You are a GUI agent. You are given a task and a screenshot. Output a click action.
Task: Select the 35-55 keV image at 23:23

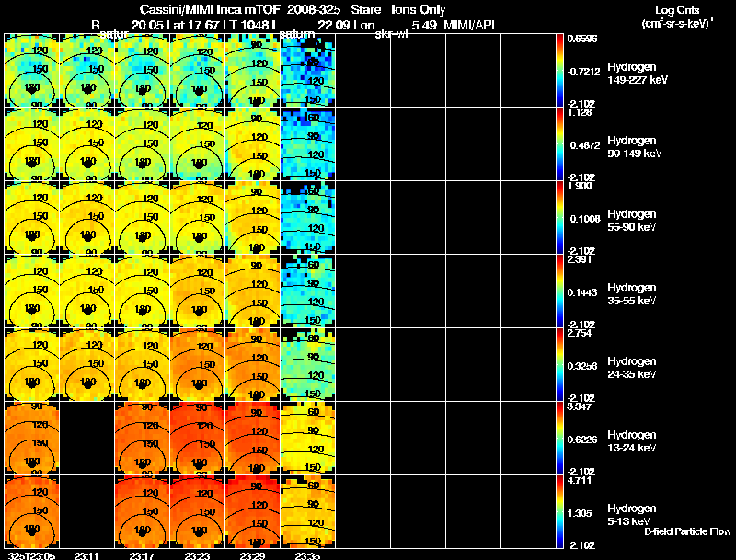pos(198,291)
